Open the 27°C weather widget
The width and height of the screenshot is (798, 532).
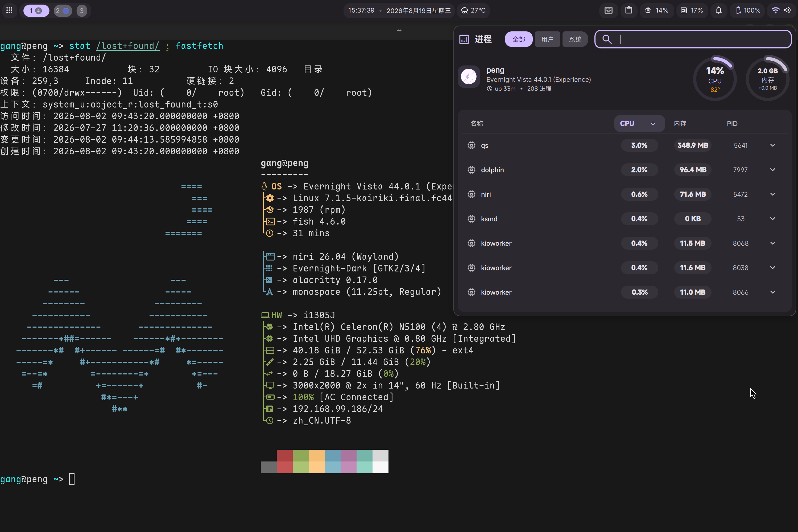point(473,11)
